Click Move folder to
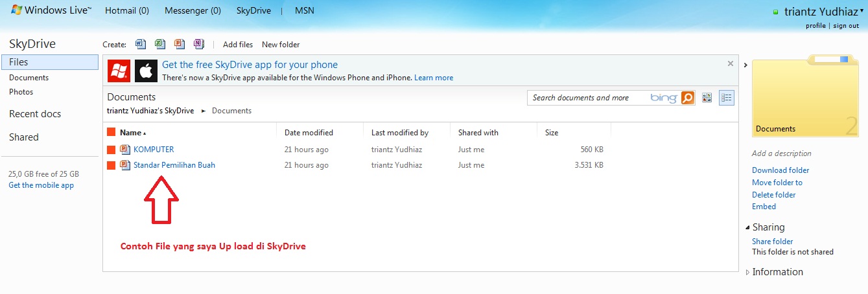 point(777,183)
